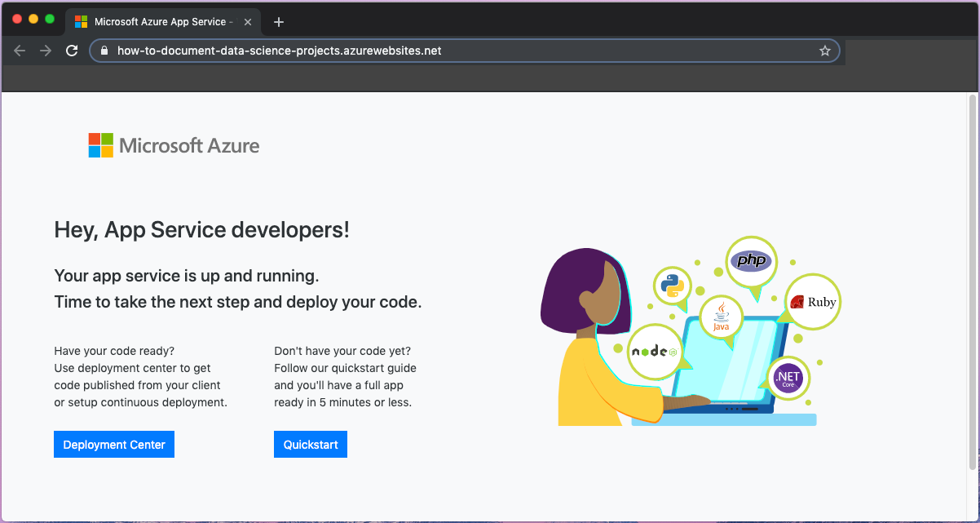Image resolution: width=980 pixels, height=523 pixels.
Task: Click the Microsoft Azure logo
Action: tap(173, 144)
